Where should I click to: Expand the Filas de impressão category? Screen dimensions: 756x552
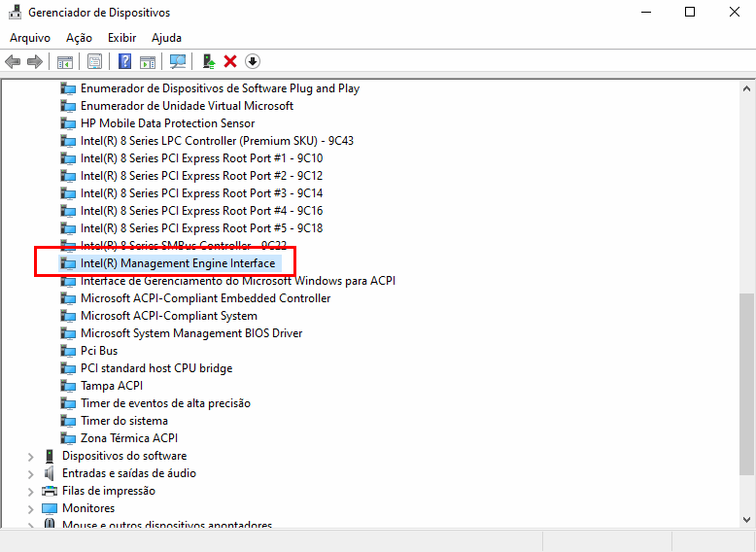(x=31, y=492)
